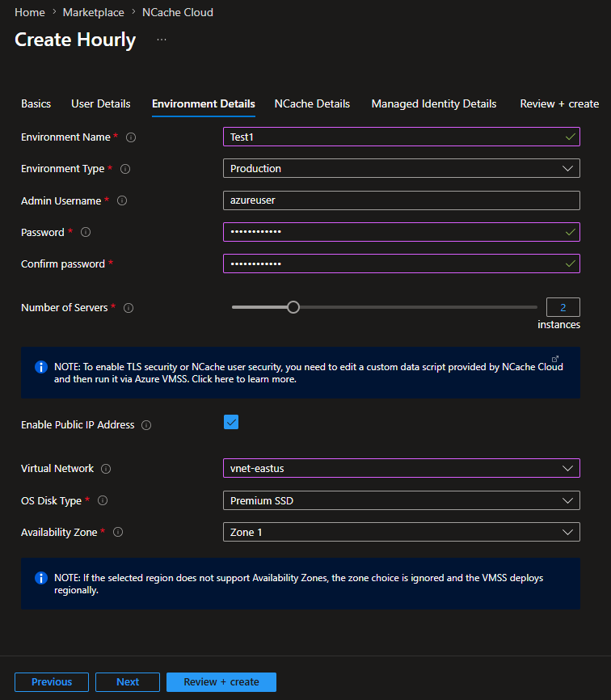Select the Environment Details tab
The width and height of the screenshot is (611, 700).
pyautogui.click(x=204, y=103)
